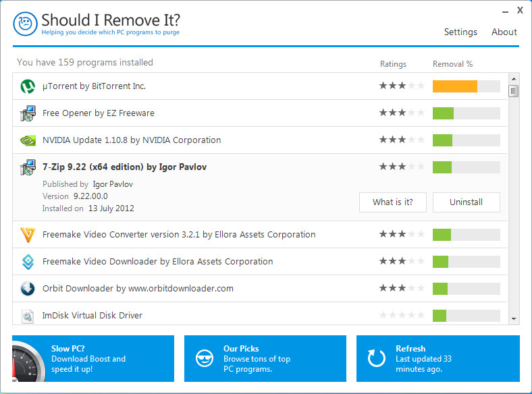Click the removal bar for 7-Zip
532x394 pixels.
click(467, 167)
